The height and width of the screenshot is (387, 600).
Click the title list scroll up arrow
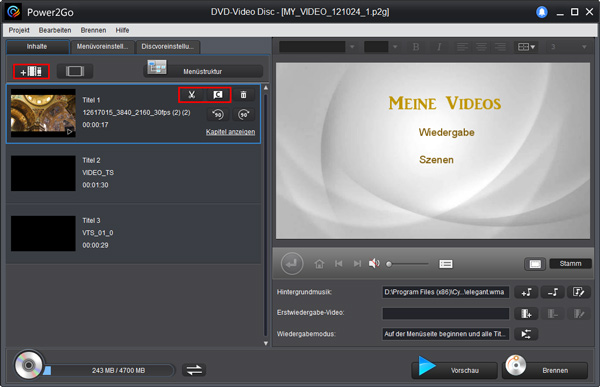(266, 88)
